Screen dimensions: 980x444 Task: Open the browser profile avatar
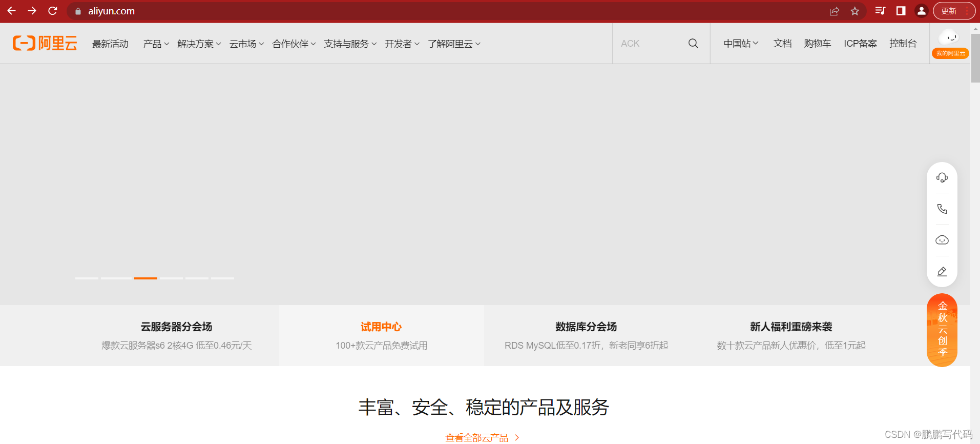[921, 11]
